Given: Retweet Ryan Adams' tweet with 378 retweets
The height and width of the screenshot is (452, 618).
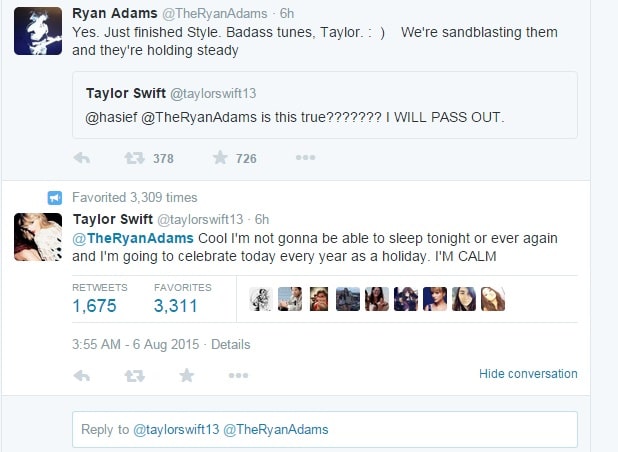Looking at the screenshot, I should (x=133, y=158).
